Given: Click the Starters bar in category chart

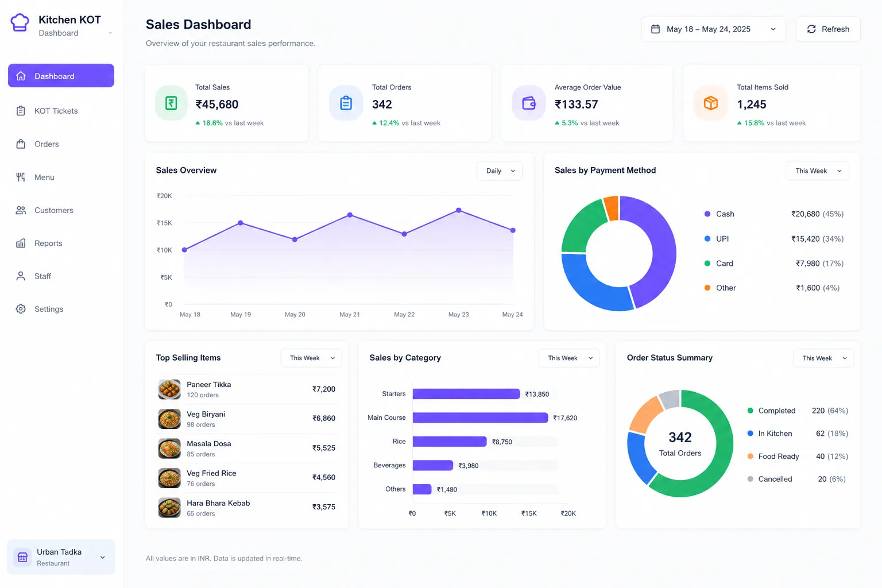Looking at the screenshot, I should click(466, 394).
